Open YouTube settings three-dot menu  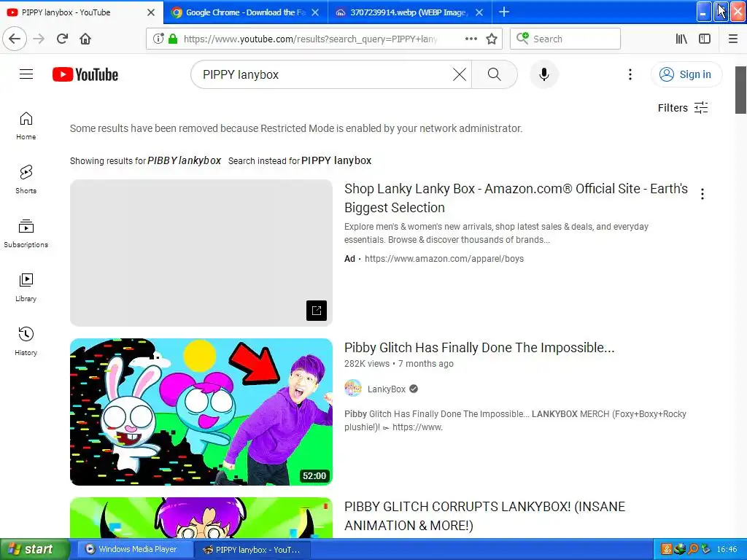[630, 74]
